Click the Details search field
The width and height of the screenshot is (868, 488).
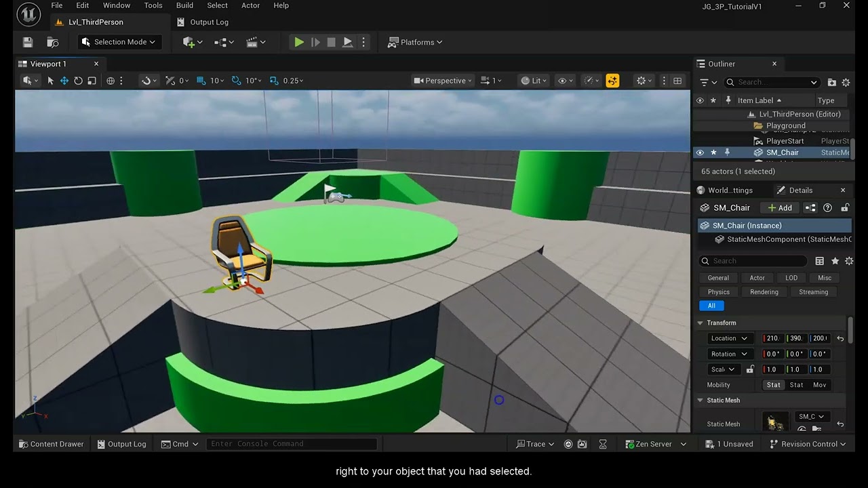[753, 261]
